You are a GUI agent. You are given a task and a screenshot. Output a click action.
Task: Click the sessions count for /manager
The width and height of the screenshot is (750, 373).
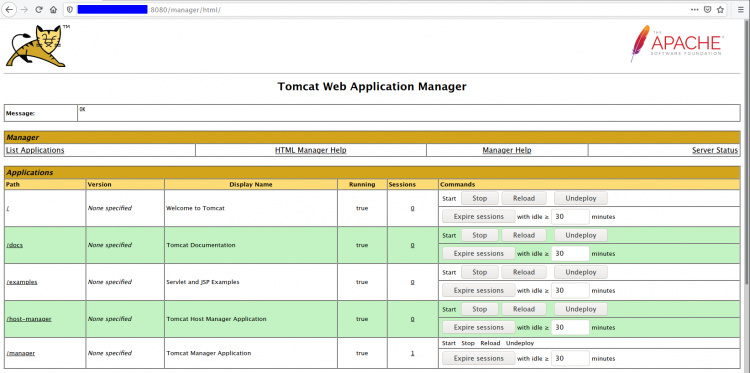point(412,353)
